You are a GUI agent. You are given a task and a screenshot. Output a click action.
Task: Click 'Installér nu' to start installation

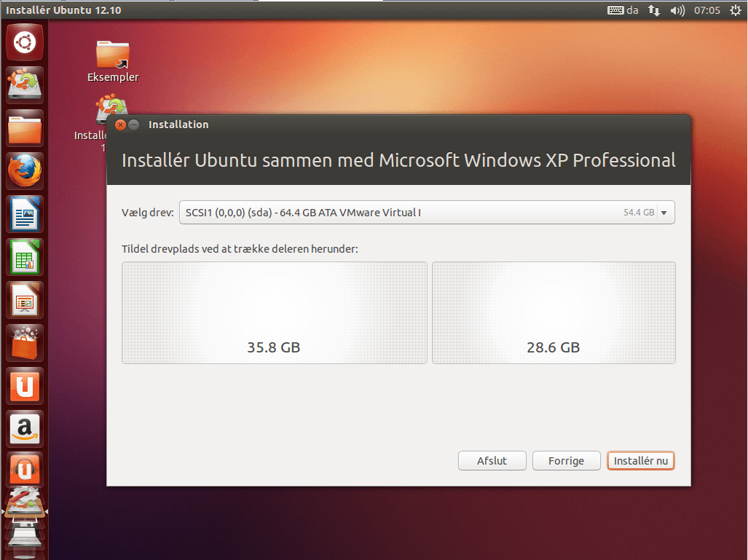click(x=640, y=460)
